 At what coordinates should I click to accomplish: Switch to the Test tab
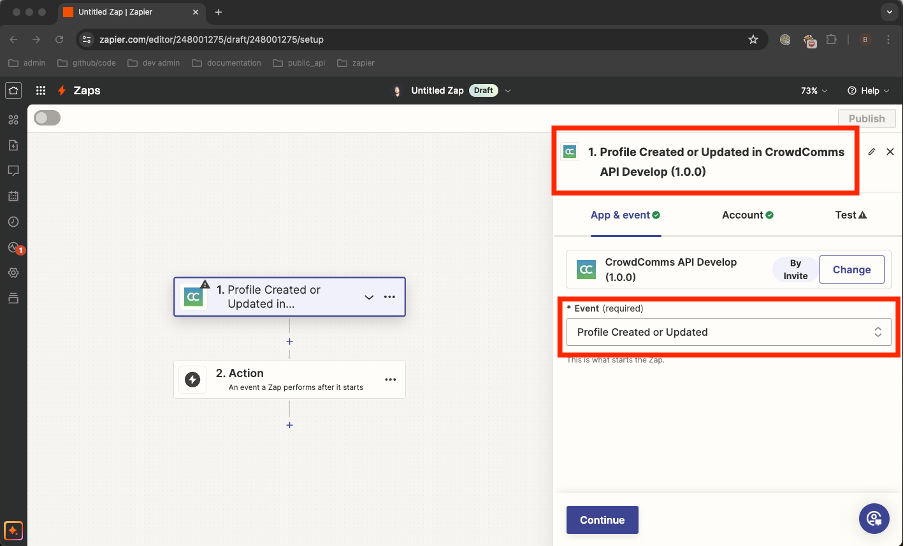coord(850,215)
